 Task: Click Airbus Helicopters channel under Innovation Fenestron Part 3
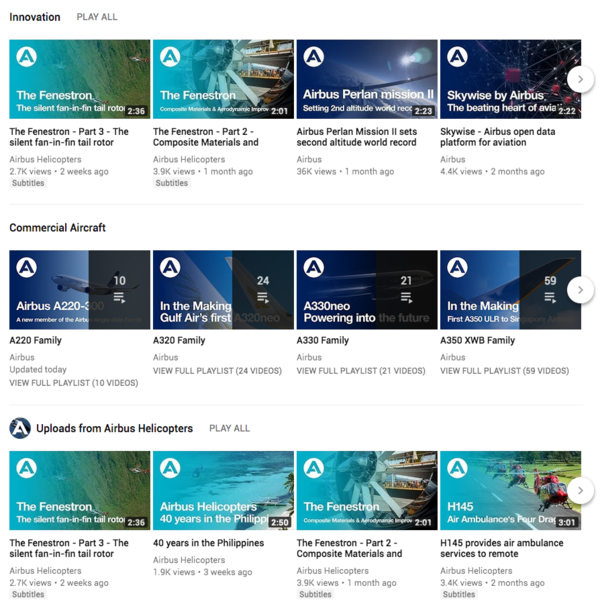45,159
